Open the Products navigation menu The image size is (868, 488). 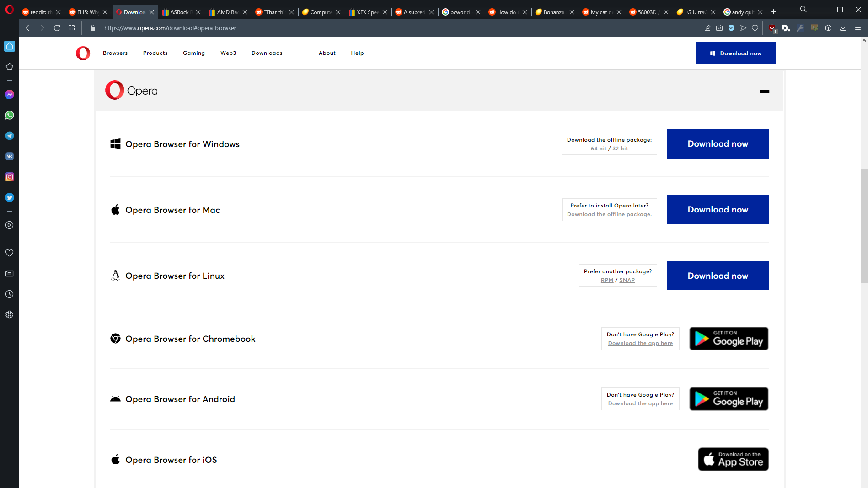coord(155,53)
